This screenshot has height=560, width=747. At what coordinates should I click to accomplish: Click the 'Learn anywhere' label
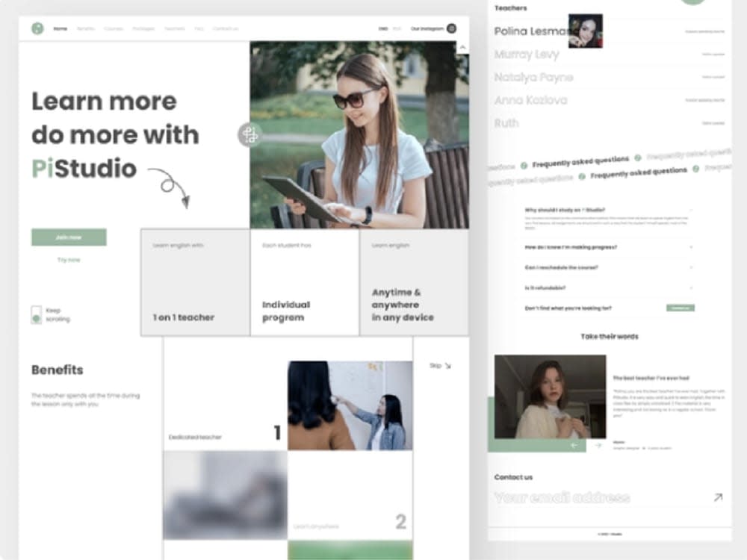coord(316,526)
